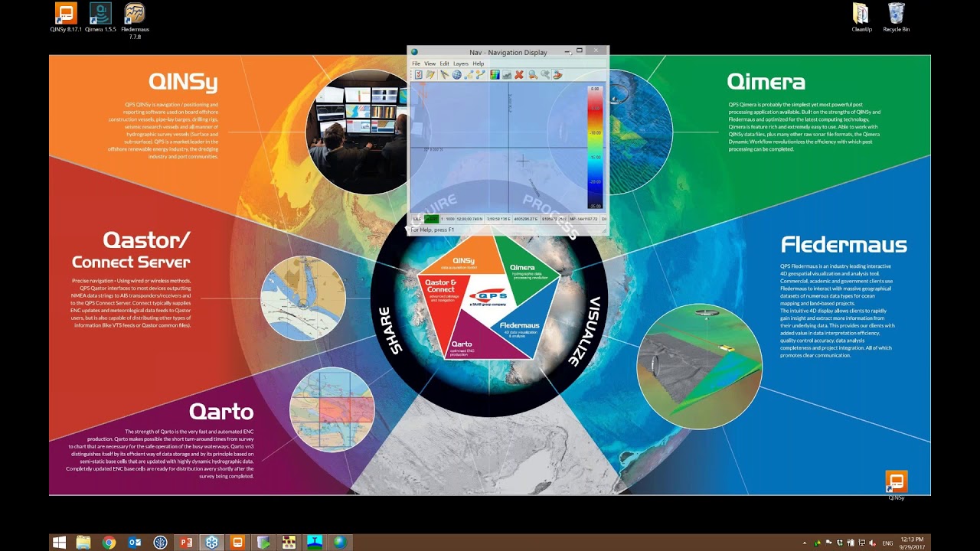The height and width of the screenshot is (551, 980).
Task: Open the Edit menu in Navigation Display
Action: [x=444, y=64]
